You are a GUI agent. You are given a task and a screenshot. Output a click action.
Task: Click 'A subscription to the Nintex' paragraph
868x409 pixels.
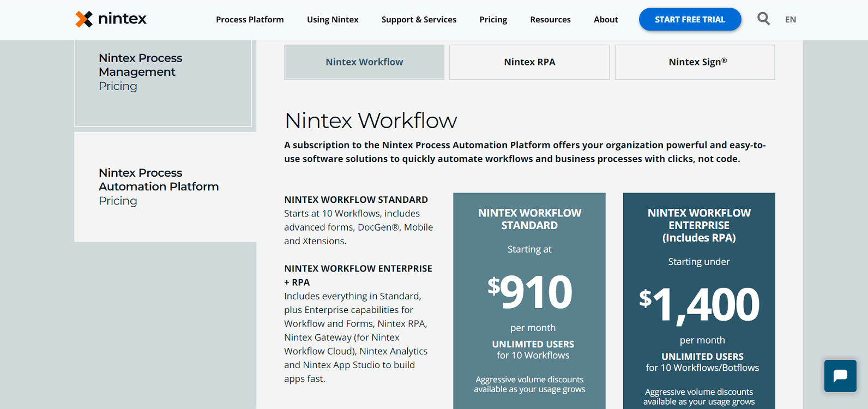pos(525,152)
